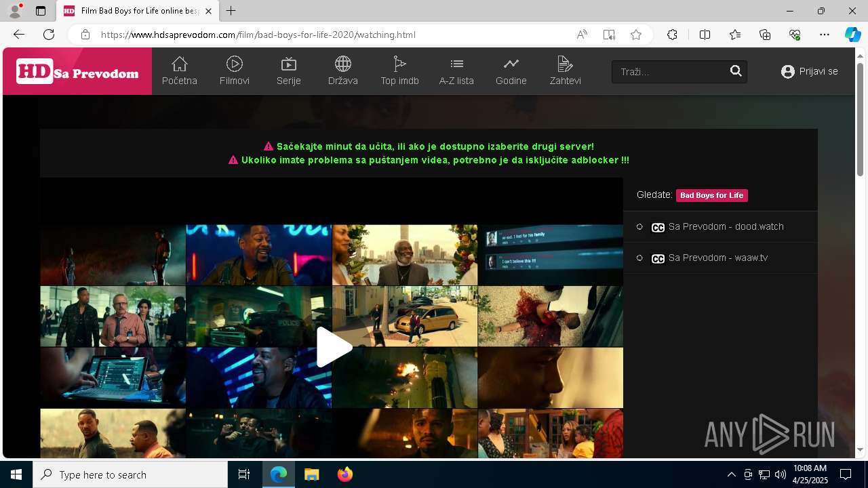Open the Top imdb flag icon
Viewport: 868px width, 488px height.
(x=399, y=64)
